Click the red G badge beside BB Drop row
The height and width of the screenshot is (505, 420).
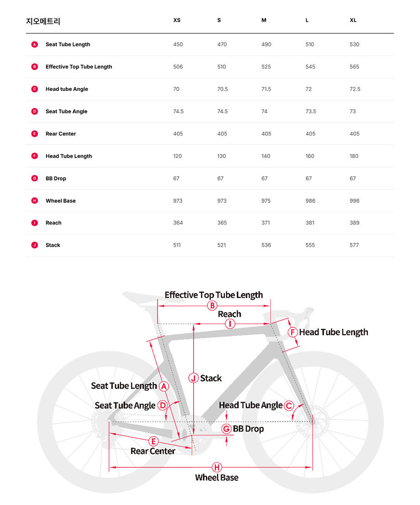click(34, 179)
